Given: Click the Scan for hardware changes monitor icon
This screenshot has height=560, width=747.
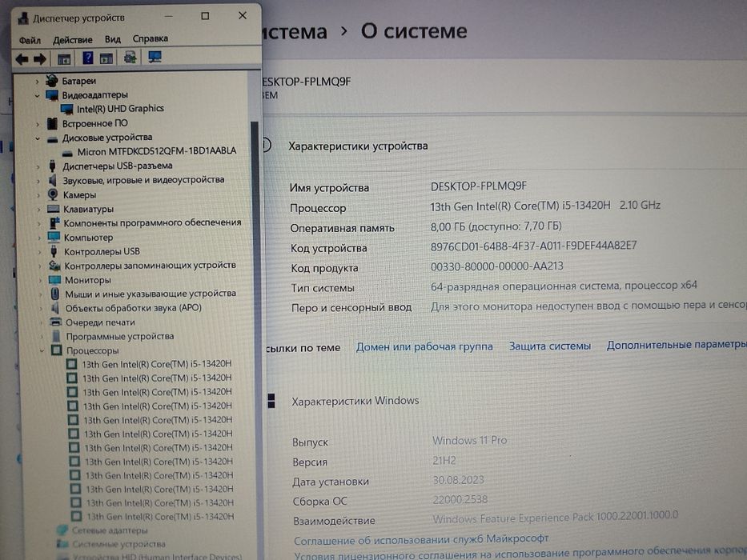Looking at the screenshot, I should click(x=155, y=57).
